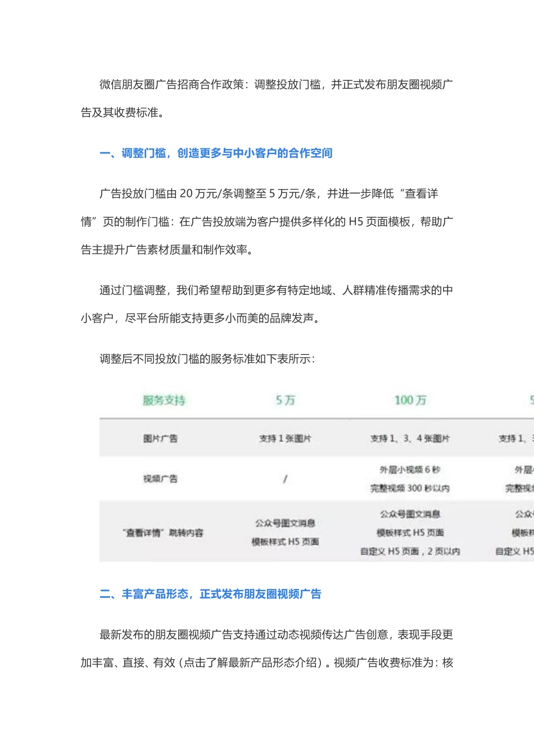Click the line 小客户，尽平台所能支持更多小而美的品牌发声。
The image size is (534, 756).
tap(201, 318)
